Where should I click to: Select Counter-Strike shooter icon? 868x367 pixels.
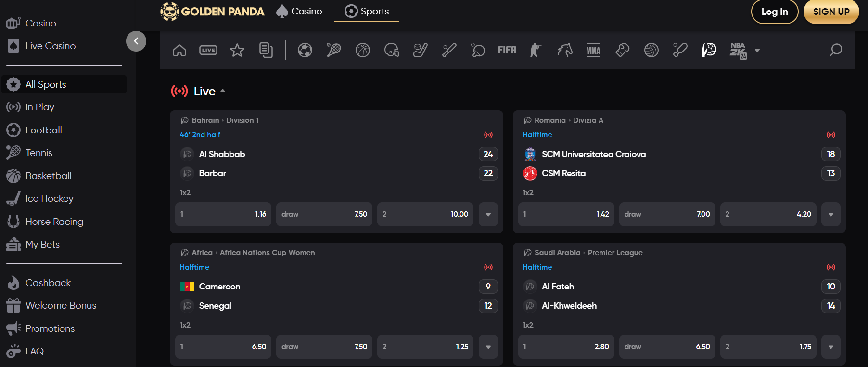(536, 50)
